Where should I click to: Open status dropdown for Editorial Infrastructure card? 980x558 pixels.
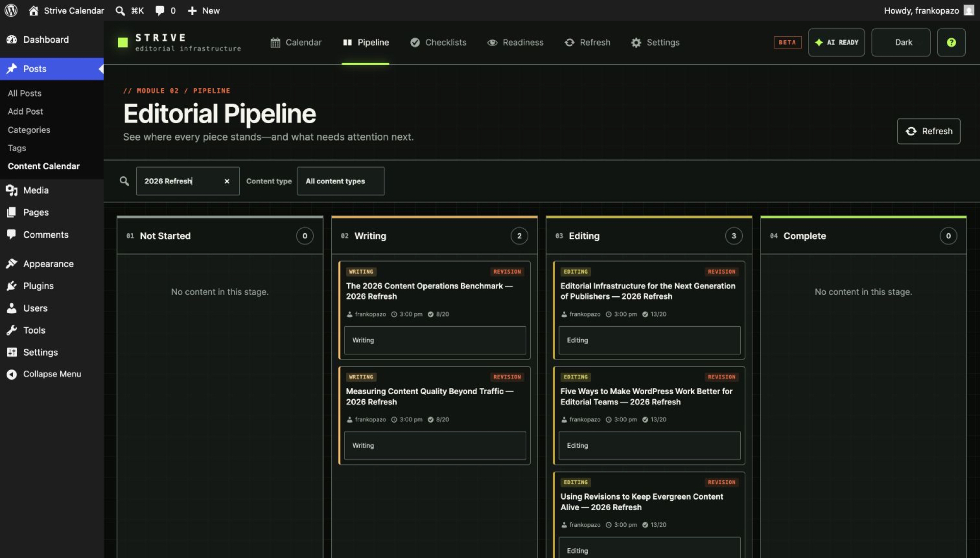(649, 340)
